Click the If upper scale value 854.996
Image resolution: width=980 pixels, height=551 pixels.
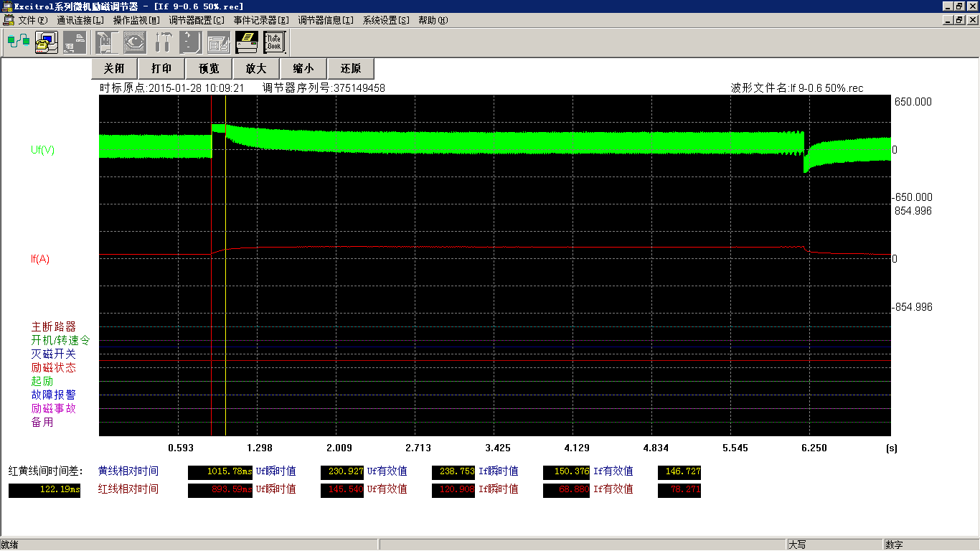(x=913, y=211)
